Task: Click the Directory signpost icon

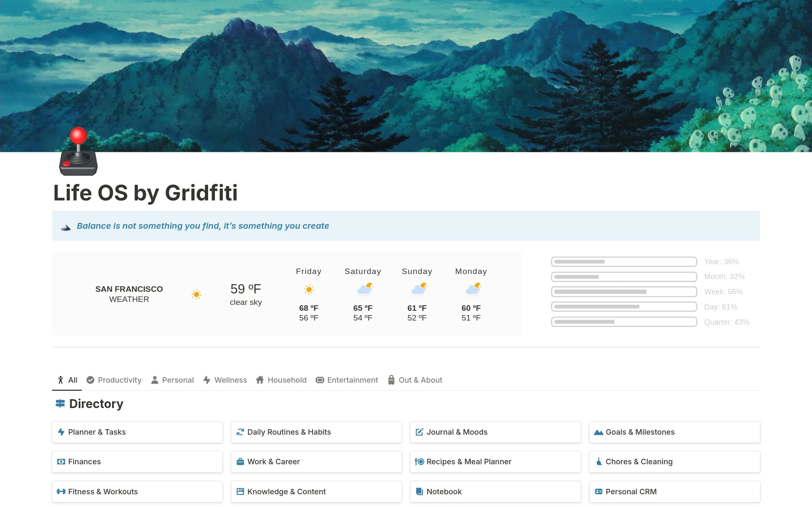Action: click(x=60, y=404)
